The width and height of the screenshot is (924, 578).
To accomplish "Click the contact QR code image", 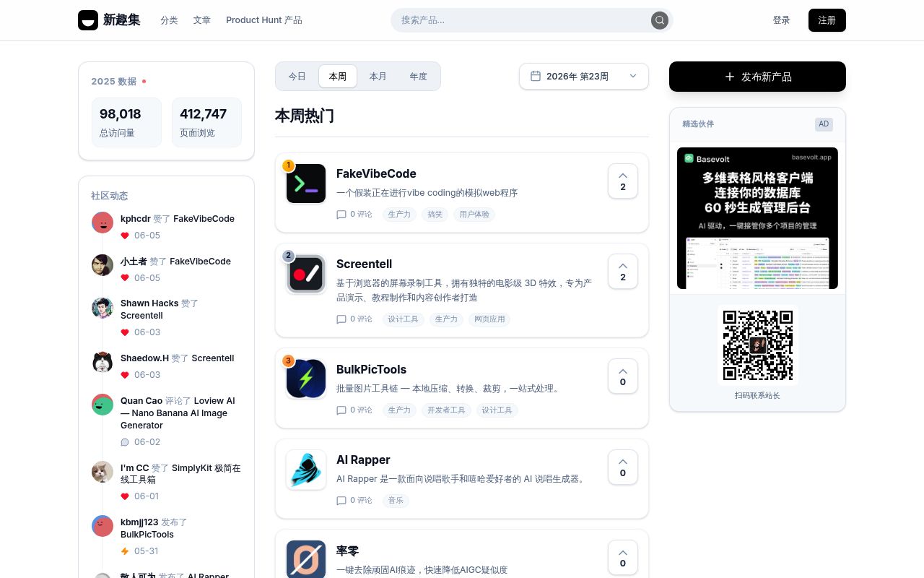I will (758, 345).
